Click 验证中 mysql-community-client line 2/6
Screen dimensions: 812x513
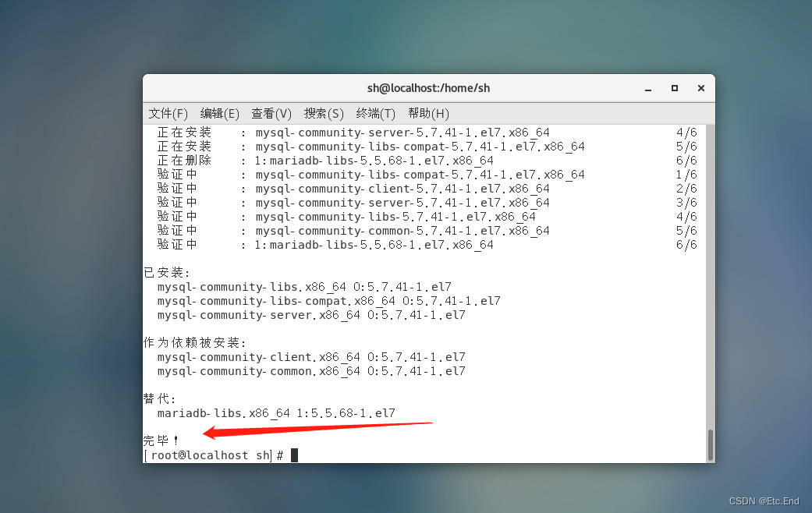click(427, 189)
